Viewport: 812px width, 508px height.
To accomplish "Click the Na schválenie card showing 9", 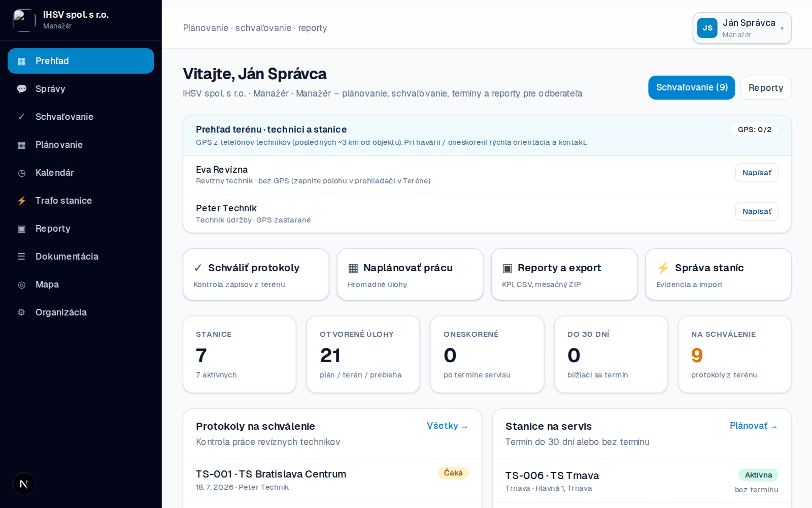I will click(x=735, y=355).
